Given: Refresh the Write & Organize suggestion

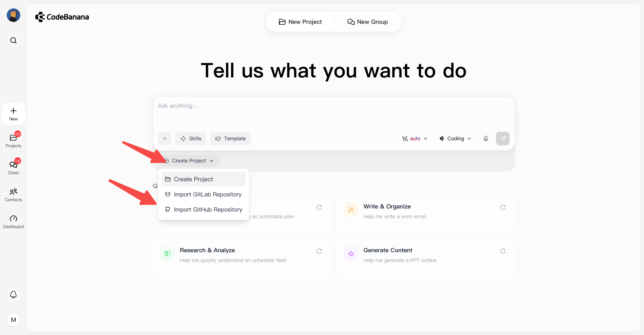Looking at the screenshot, I should [503, 207].
